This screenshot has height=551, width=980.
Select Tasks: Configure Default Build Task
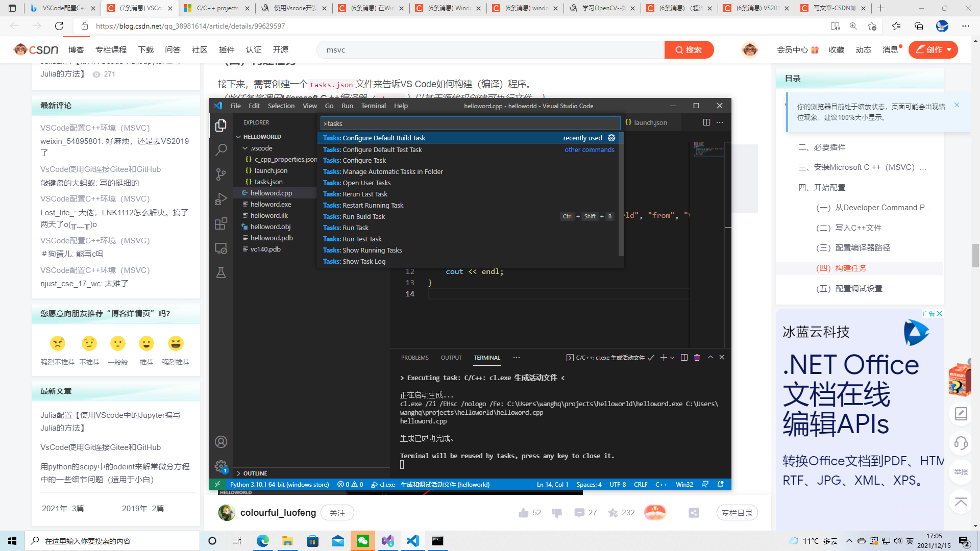click(468, 138)
